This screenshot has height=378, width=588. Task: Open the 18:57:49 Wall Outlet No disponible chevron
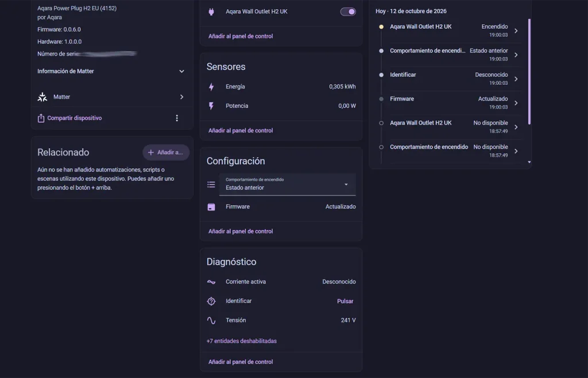(516, 127)
